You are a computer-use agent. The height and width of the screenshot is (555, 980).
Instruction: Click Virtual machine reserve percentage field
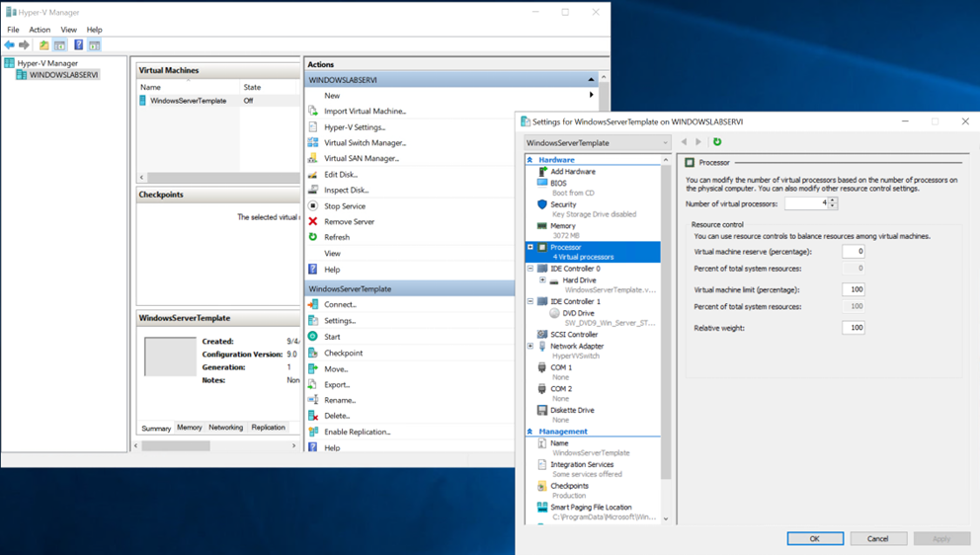point(854,251)
